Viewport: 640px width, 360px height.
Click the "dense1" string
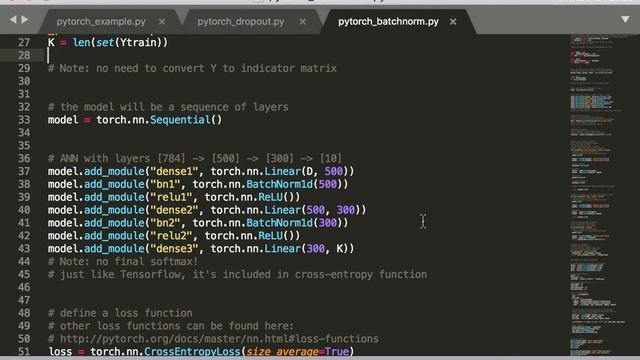click(174, 171)
